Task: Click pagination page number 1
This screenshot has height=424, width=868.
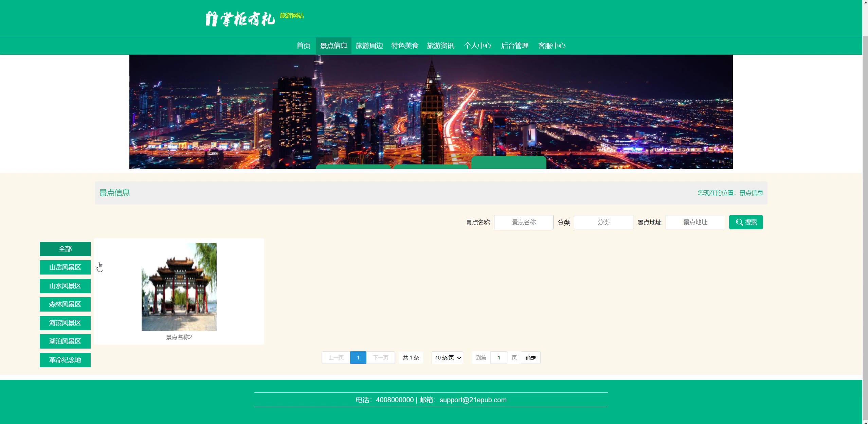Action: tap(358, 358)
